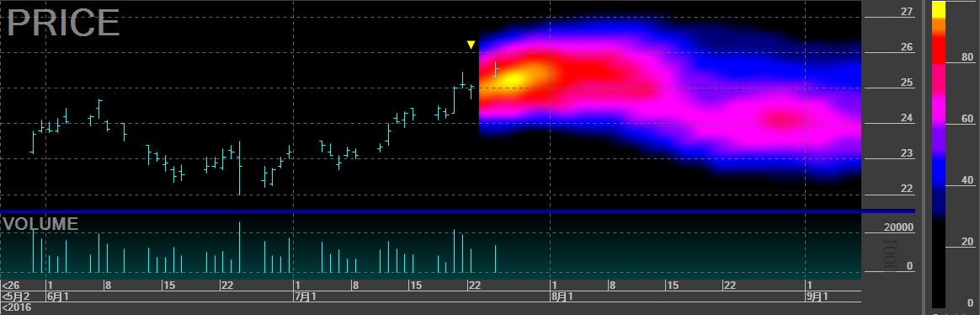Viewport: 980px width, 315px height.
Task: Click the <5月2 earlier-month label
Action: coord(16,296)
